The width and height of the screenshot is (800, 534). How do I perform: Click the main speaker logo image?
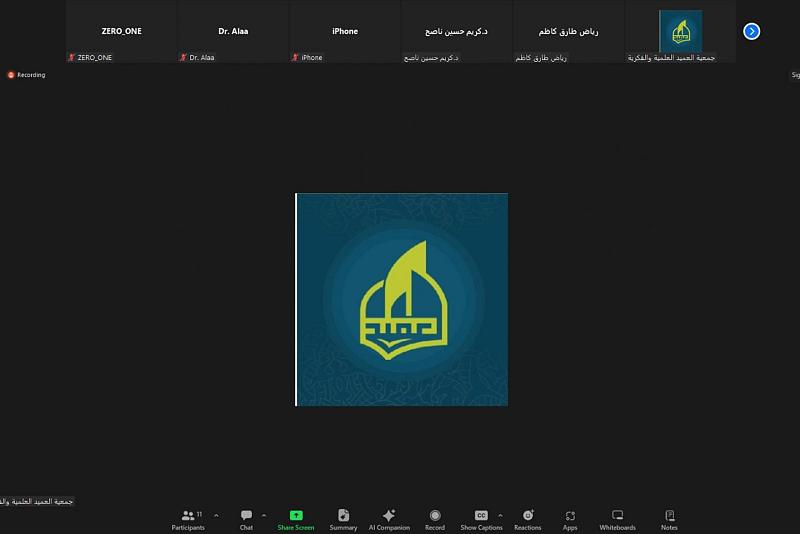coord(402,299)
